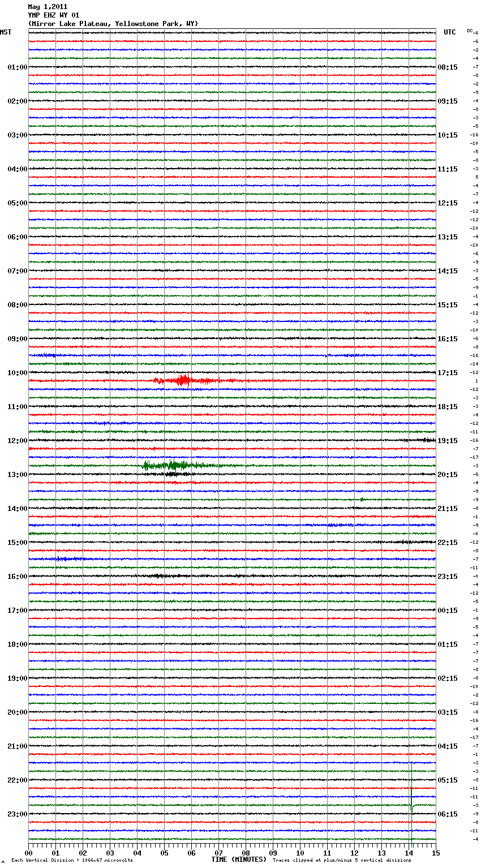Click the Each Vertical Division scale note
This screenshot has height=868, width=481.
72,861
